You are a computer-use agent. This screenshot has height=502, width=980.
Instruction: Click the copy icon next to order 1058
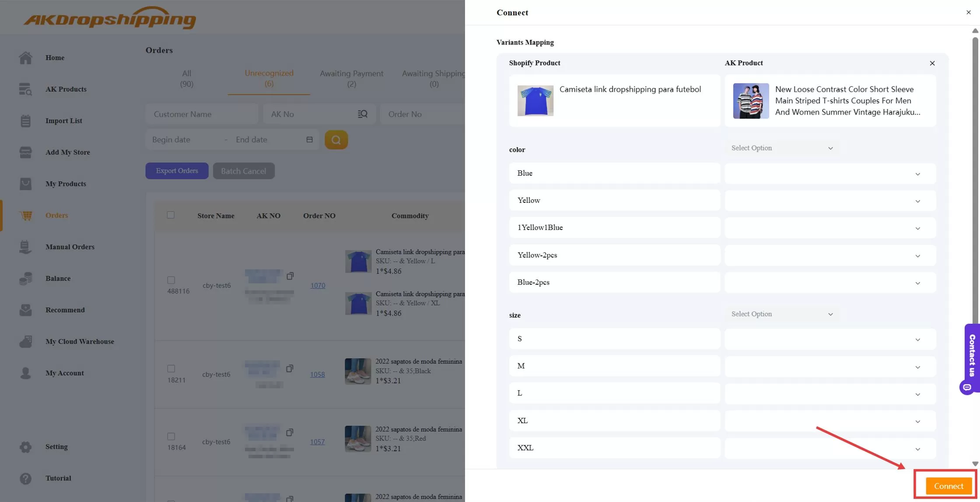pos(290,369)
